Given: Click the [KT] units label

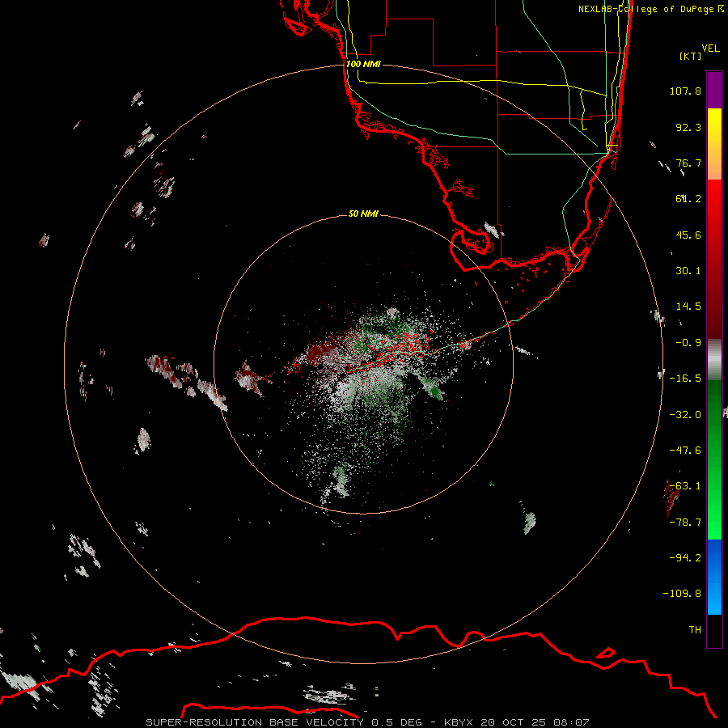Looking at the screenshot, I should (691, 56).
